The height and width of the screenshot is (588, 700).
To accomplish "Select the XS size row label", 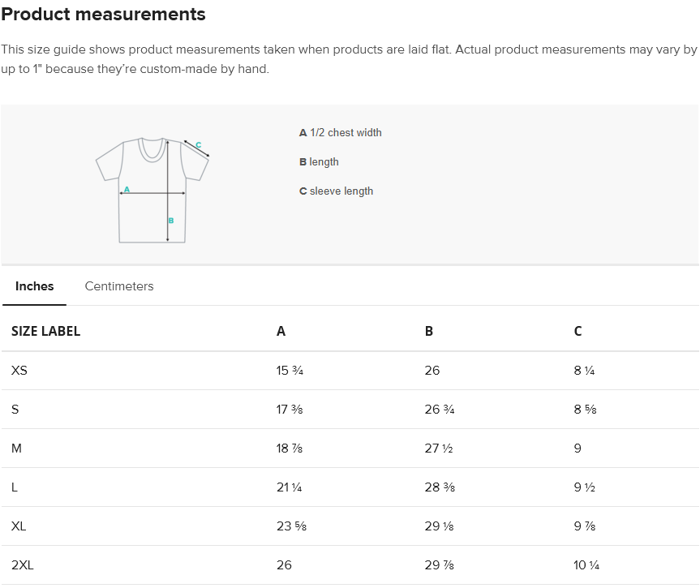I will pos(19,371).
